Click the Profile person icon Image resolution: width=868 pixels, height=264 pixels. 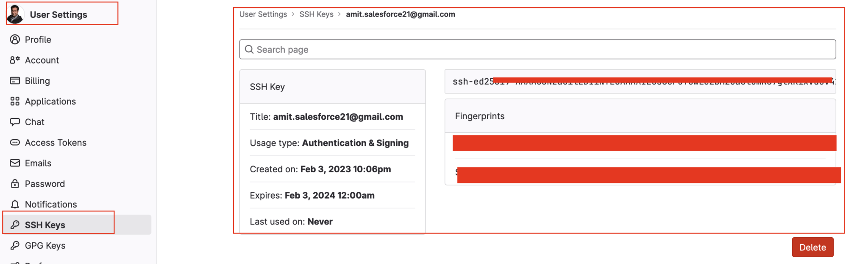15,39
